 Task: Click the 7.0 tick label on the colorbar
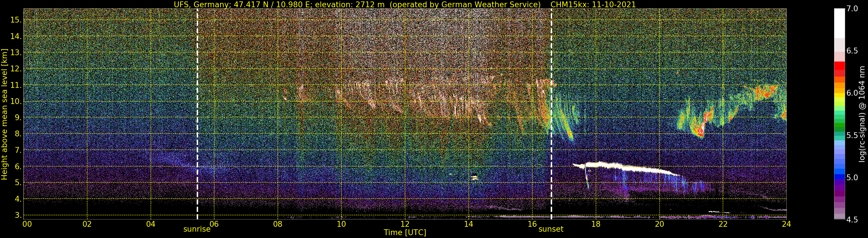852,9
